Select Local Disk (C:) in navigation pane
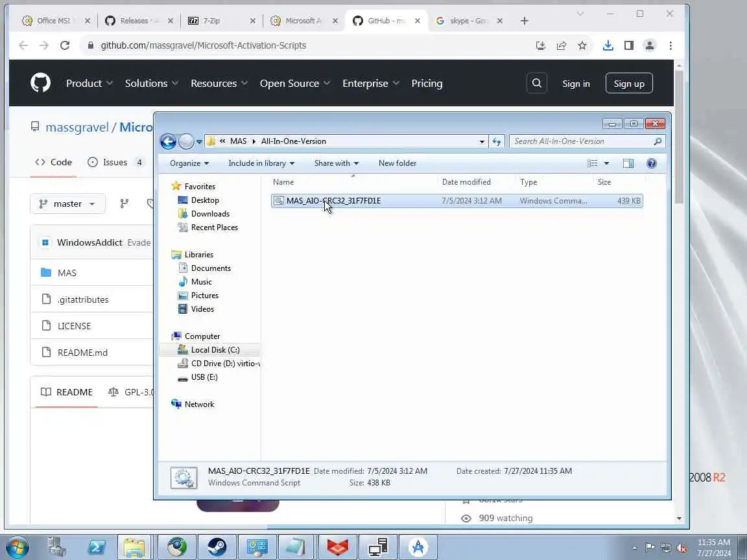The image size is (747, 560). pyautogui.click(x=215, y=349)
